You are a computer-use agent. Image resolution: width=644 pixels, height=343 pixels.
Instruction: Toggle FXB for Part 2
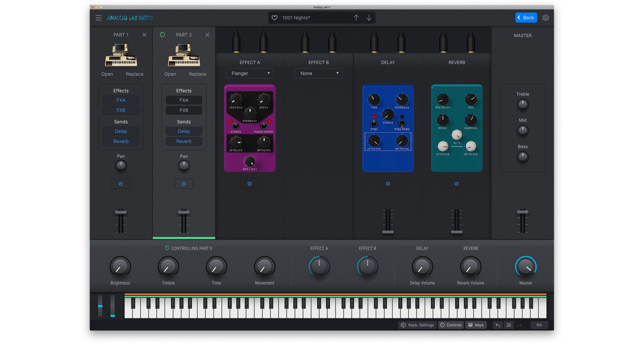(x=184, y=110)
